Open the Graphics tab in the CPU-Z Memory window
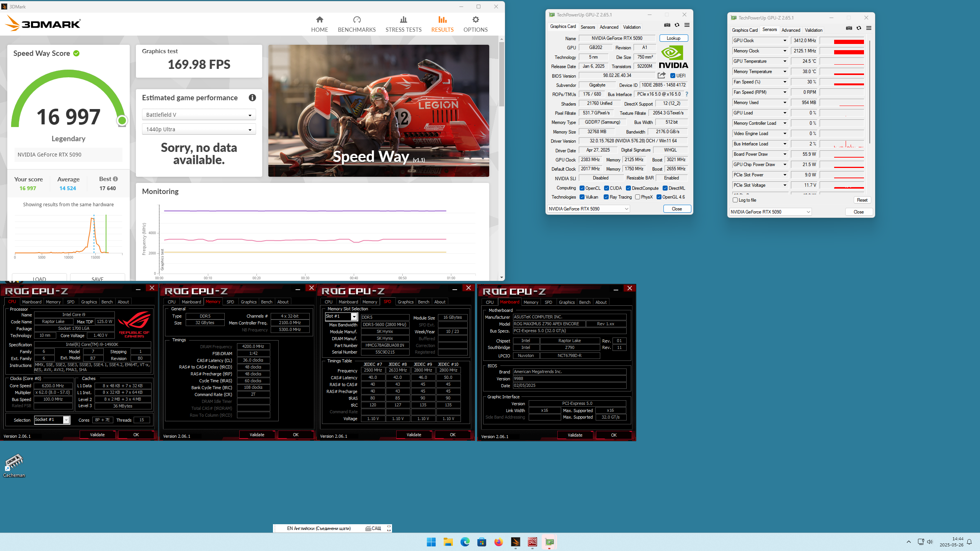 pyautogui.click(x=248, y=302)
